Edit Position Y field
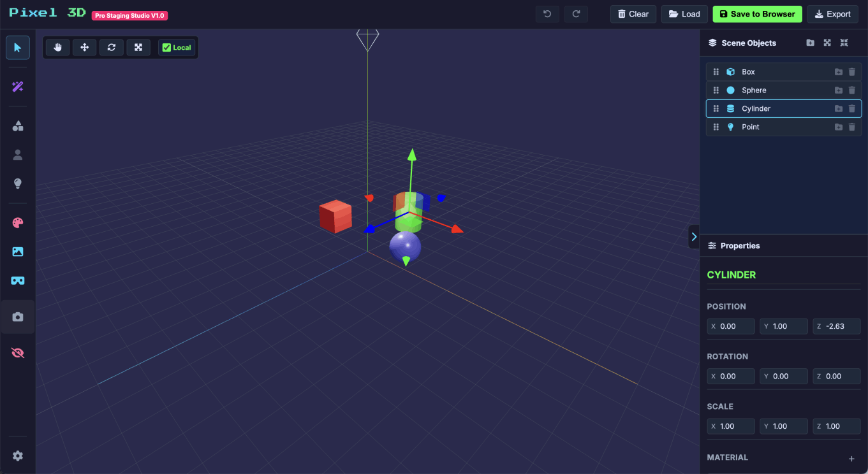 coord(784,326)
